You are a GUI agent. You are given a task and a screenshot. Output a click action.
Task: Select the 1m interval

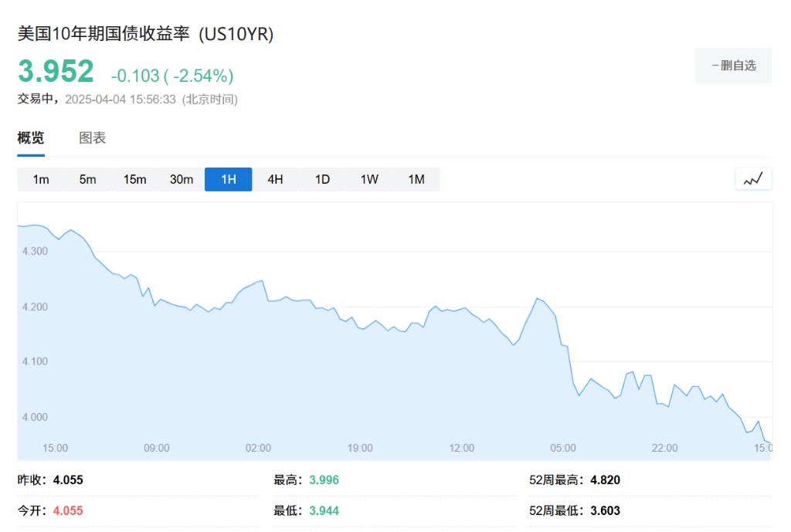41,179
